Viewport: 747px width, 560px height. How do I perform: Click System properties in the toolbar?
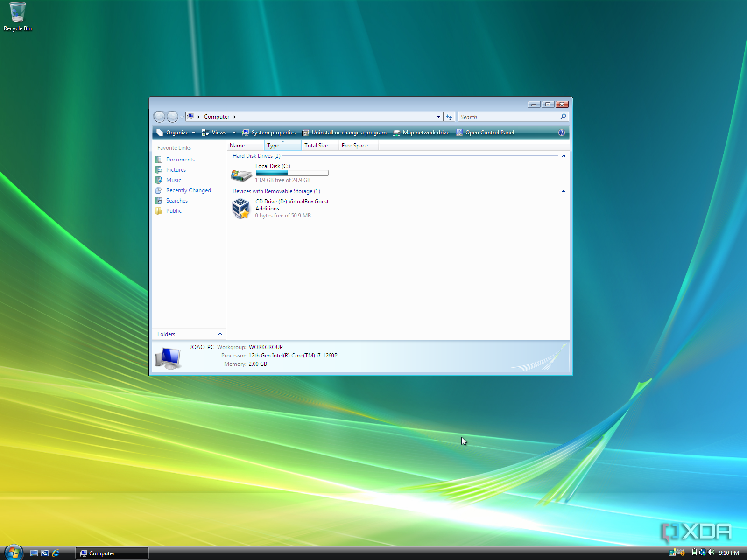269,133
